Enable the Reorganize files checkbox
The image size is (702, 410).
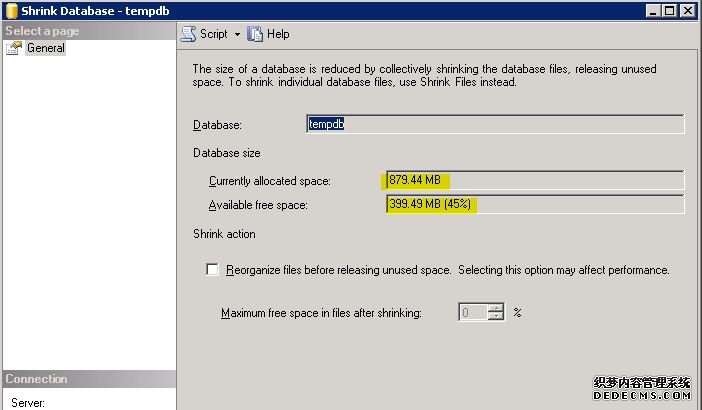tap(212, 270)
